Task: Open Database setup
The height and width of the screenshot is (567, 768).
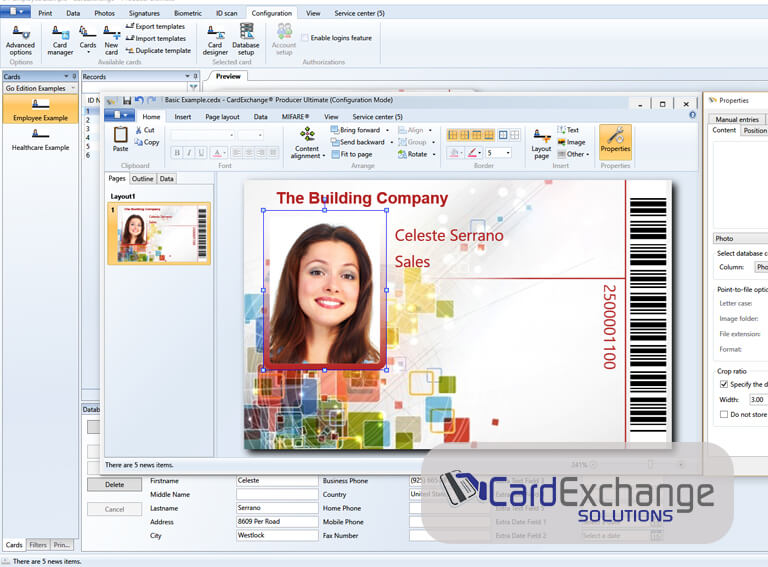Action: point(246,40)
